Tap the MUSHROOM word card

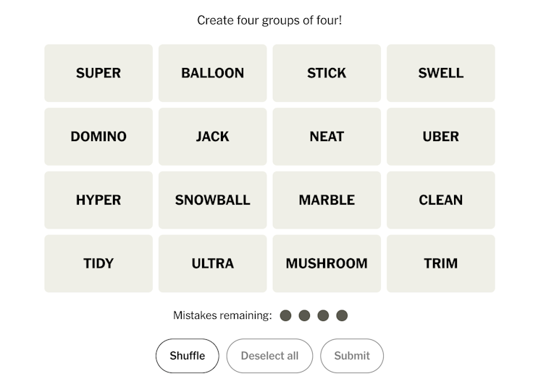click(x=327, y=263)
